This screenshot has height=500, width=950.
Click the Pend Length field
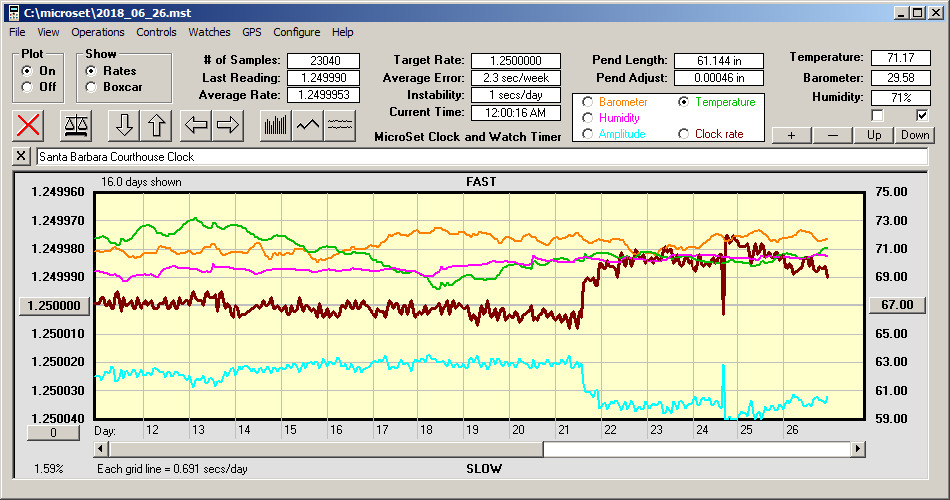(719, 61)
